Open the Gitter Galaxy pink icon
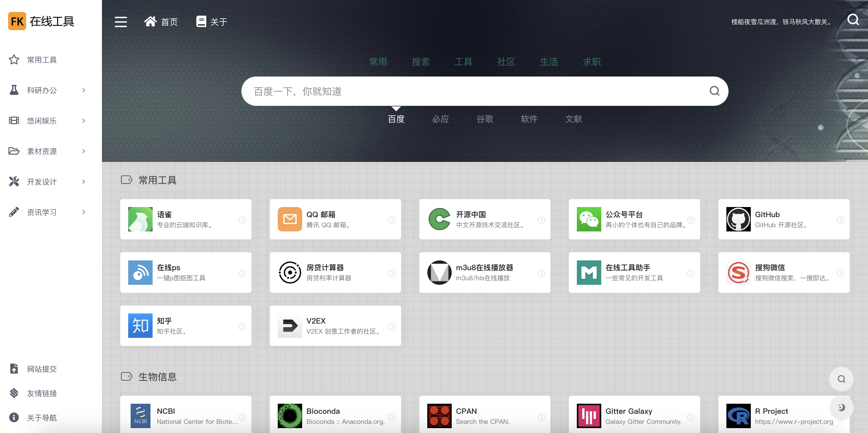 tap(589, 416)
